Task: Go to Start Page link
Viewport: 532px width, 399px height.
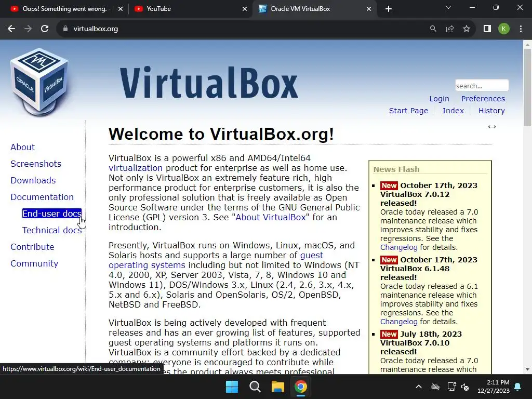Action: click(408, 111)
